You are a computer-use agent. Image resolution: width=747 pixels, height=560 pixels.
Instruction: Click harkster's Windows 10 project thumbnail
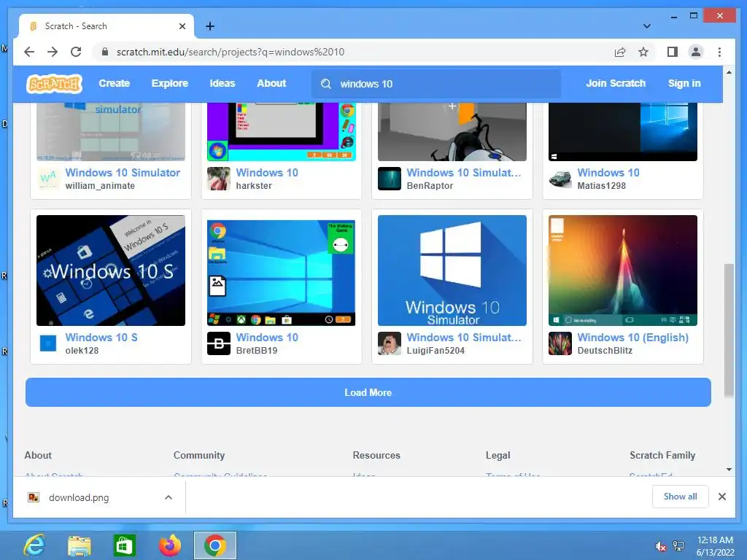tap(281, 132)
